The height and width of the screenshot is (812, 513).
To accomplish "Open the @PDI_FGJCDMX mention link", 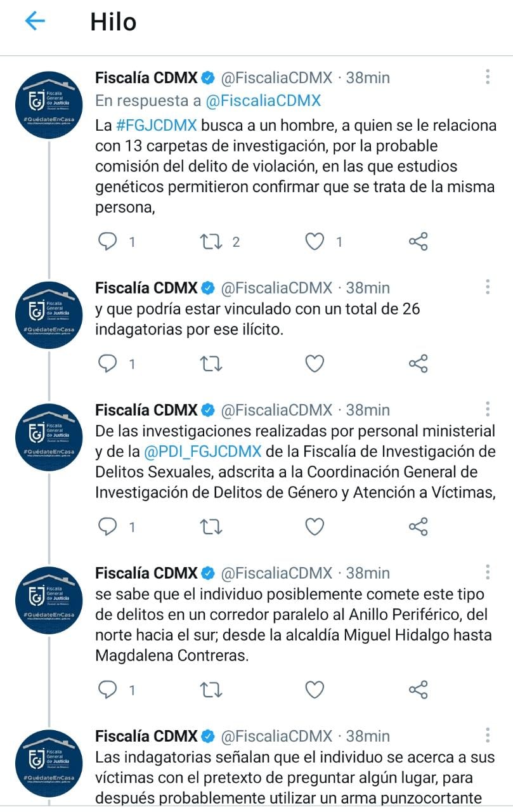I will [203, 452].
